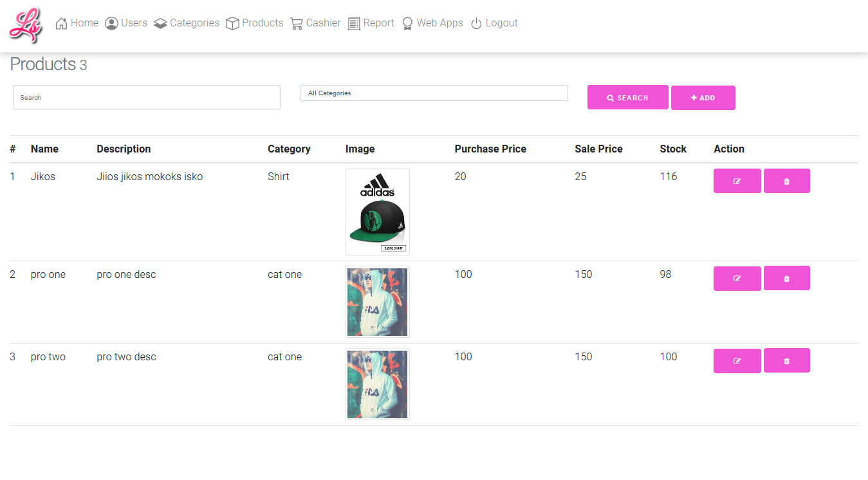Focus the product Search text field

[x=147, y=97]
